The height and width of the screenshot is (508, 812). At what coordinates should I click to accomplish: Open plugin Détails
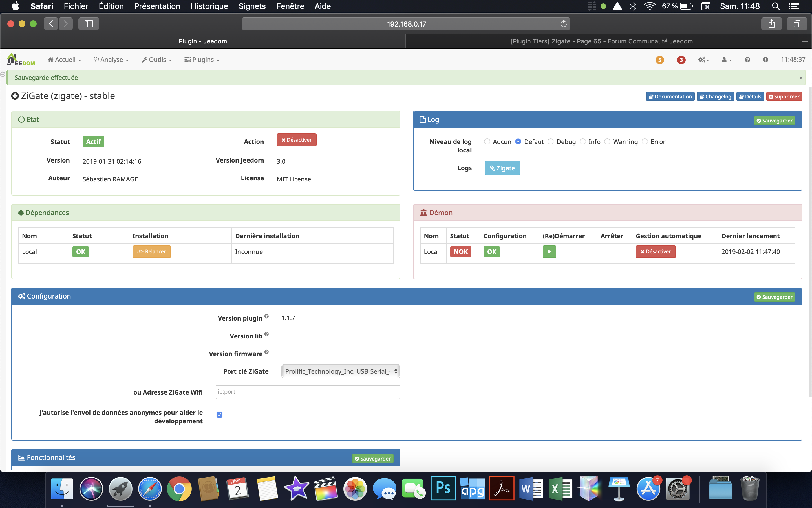(x=750, y=97)
